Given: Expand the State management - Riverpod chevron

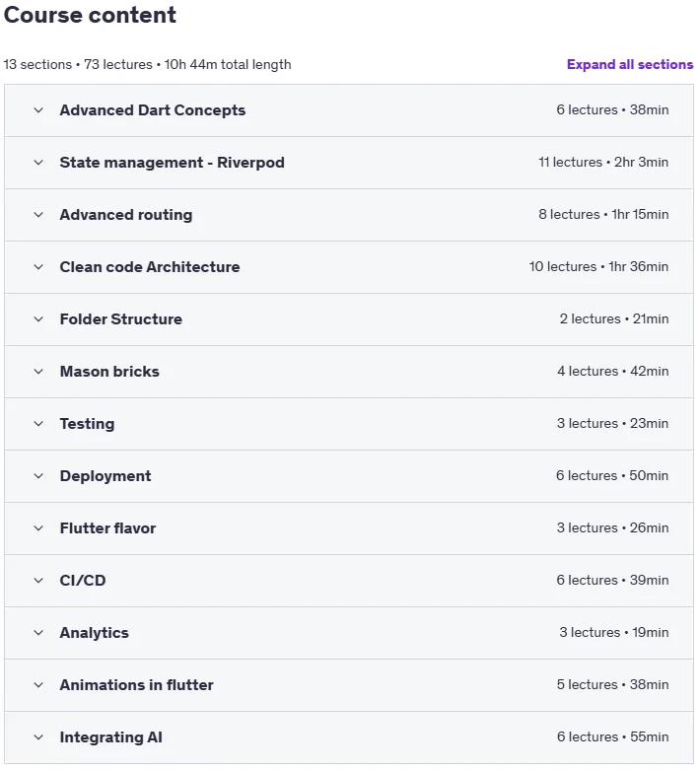Looking at the screenshot, I should click(x=38, y=163).
